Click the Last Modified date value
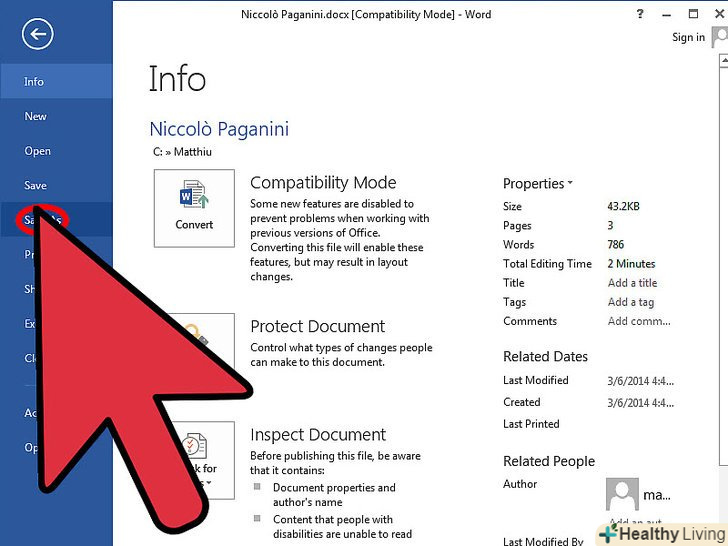The width and height of the screenshot is (728, 546). tap(641, 381)
